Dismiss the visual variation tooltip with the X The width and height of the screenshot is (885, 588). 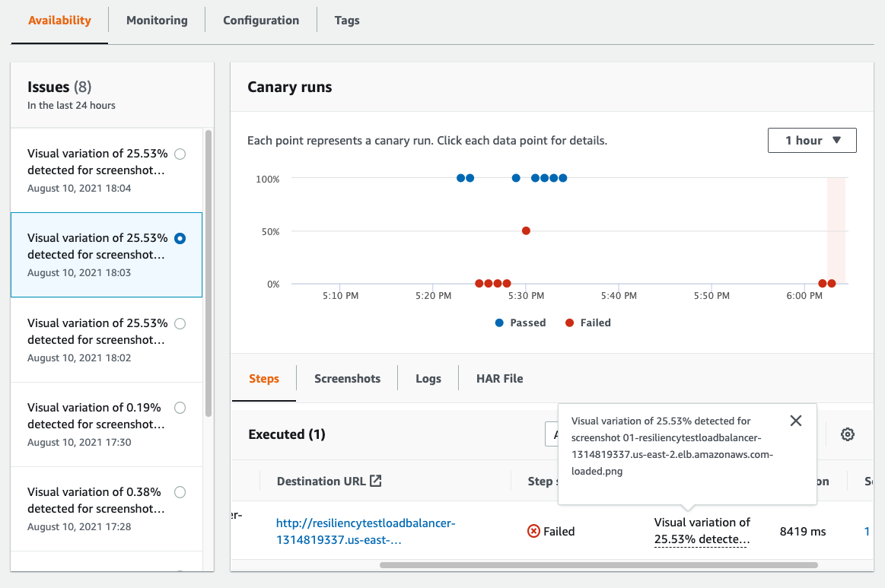(x=795, y=420)
